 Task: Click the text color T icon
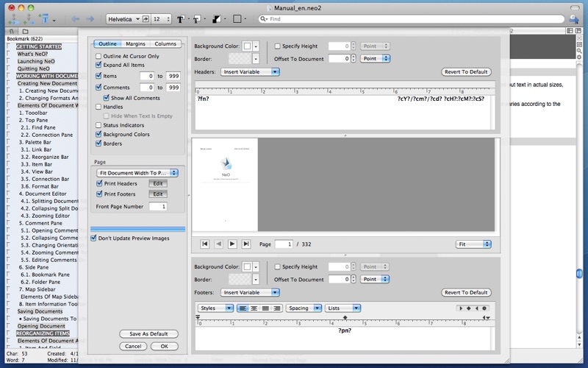tap(180, 19)
